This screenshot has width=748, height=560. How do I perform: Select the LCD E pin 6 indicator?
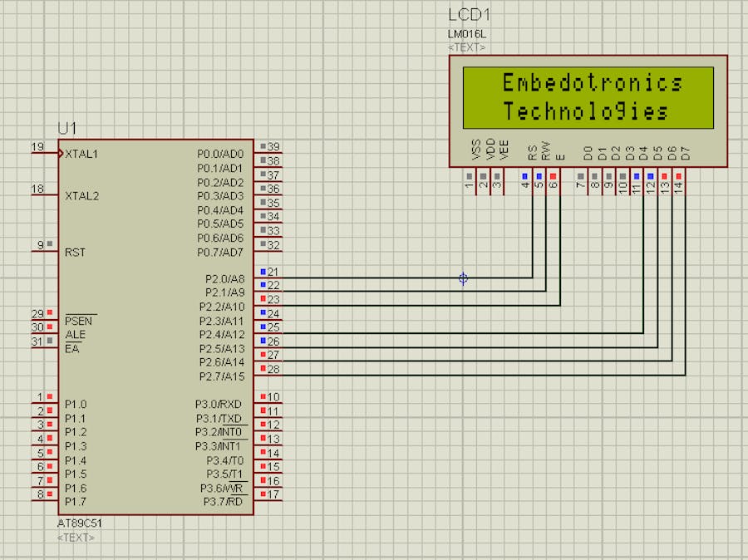(554, 176)
